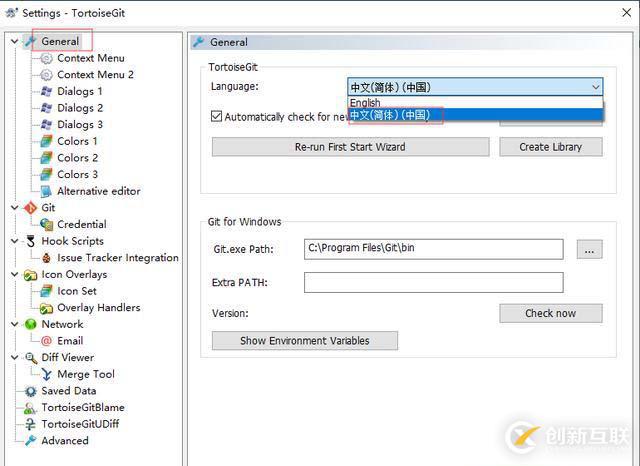
Task: Click the Dialogs 3 windows icon
Action: tap(47, 124)
